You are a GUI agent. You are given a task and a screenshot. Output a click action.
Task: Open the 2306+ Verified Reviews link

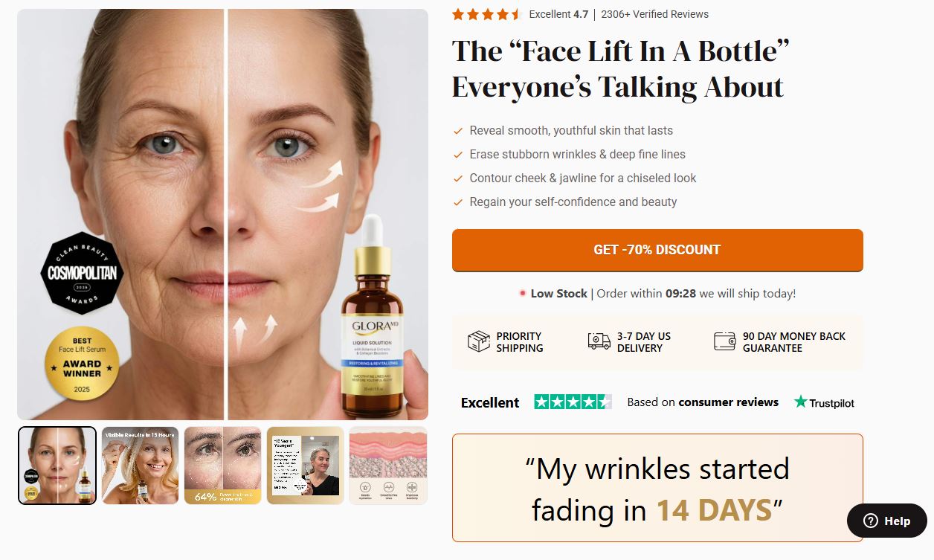[x=654, y=14]
